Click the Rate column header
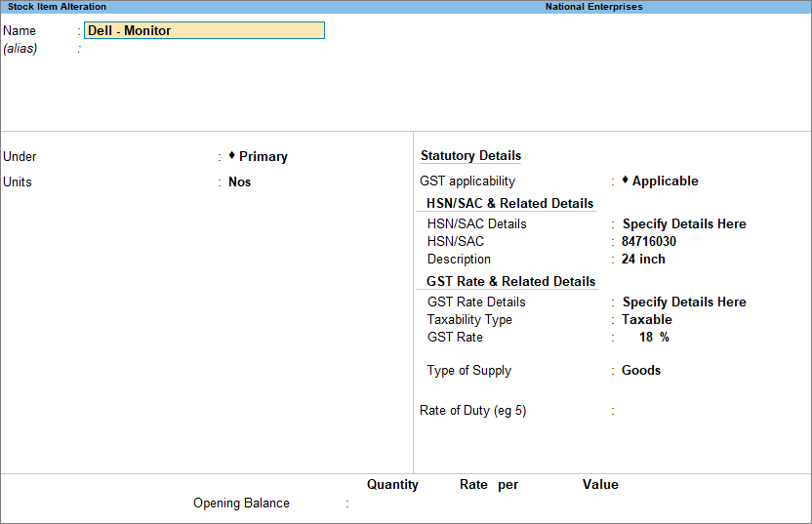This screenshot has height=524, width=812. pos(473,485)
